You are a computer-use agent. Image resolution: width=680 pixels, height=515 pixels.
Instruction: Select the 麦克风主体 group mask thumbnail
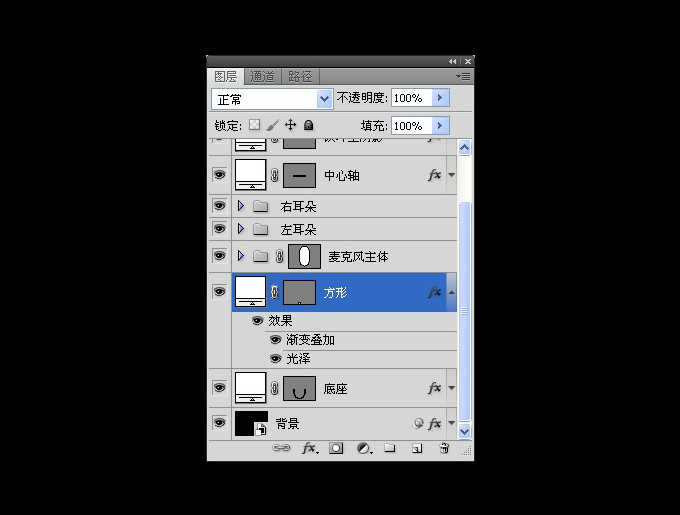click(304, 256)
